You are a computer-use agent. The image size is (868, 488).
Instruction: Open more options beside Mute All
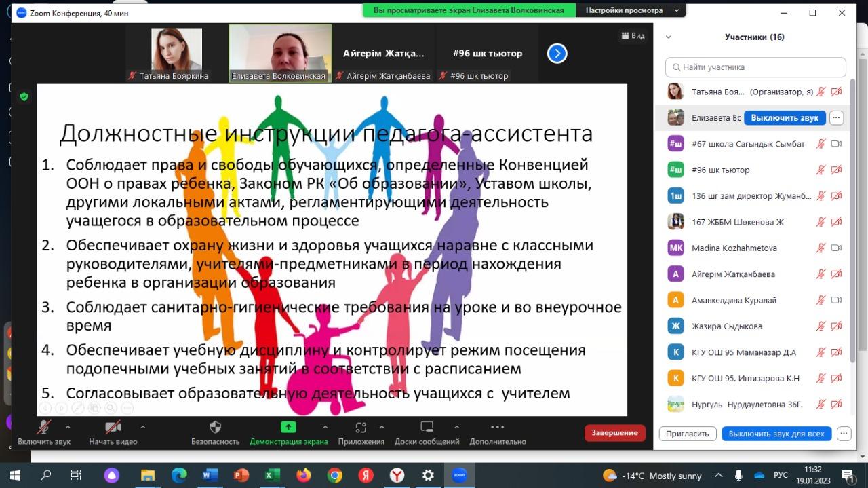[844, 434]
